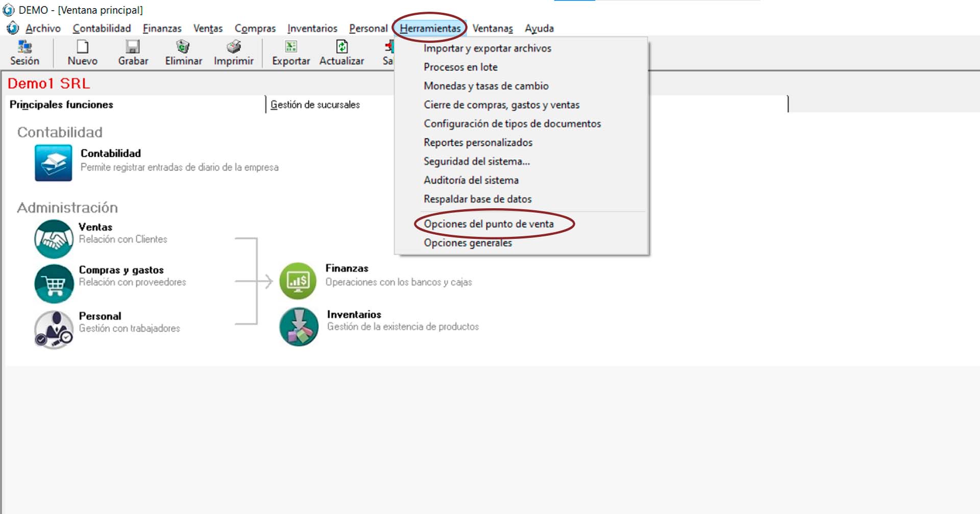This screenshot has height=514, width=980.
Task: Open the Compras y gastos cart icon
Action: pyautogui.click(x=54, y=283)
